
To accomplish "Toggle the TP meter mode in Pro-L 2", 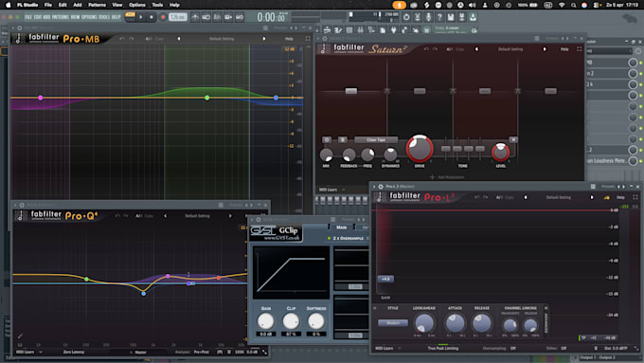I will pos(583,338).
